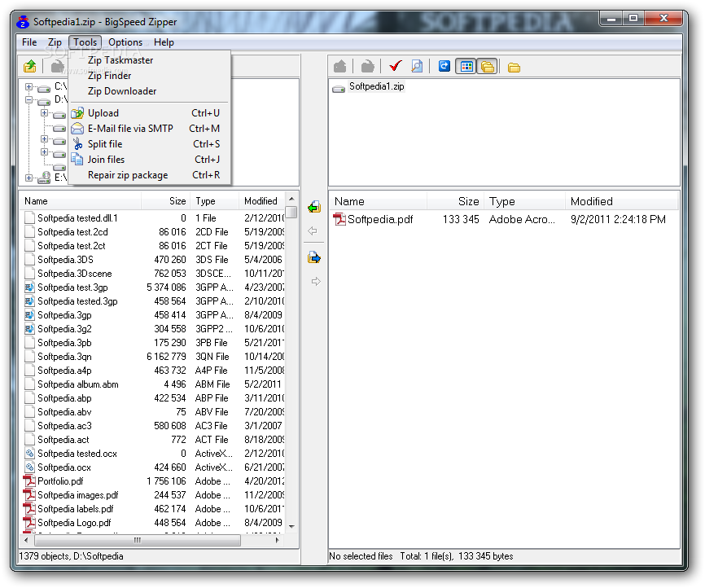Viewport: 705px width, 588px height.
Task: Select Softpedia.ac3 file row
Action: [x=153, y=426]
